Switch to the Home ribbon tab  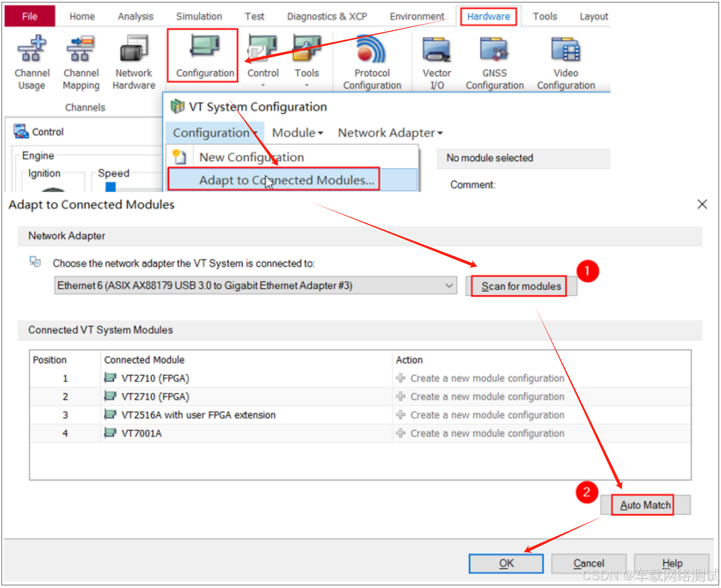tap(82, 16)
